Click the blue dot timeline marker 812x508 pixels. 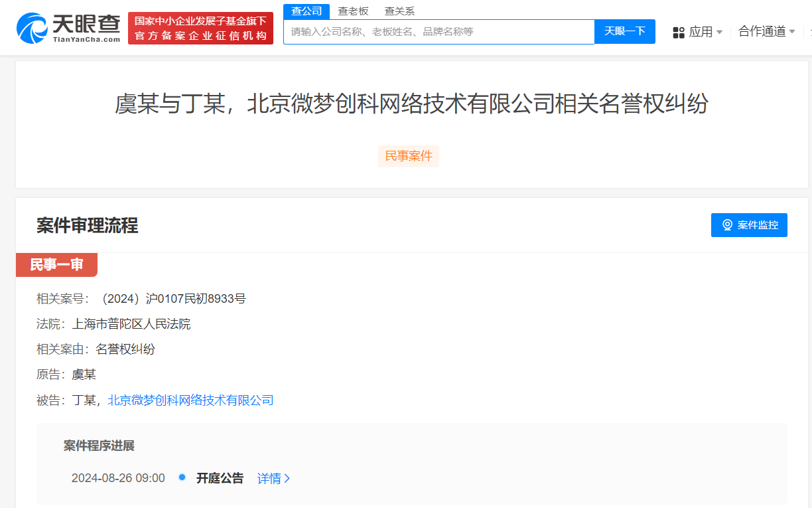click(182, 477)
